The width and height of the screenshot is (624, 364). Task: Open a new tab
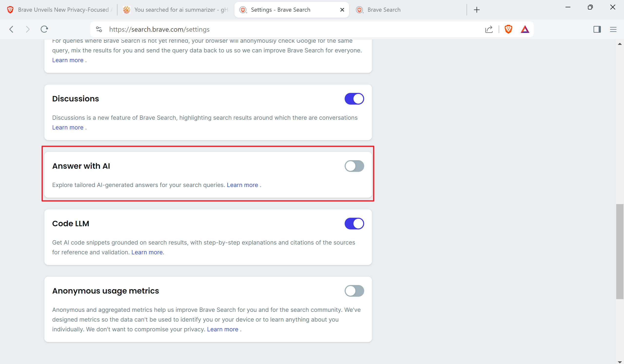point(477,10)
